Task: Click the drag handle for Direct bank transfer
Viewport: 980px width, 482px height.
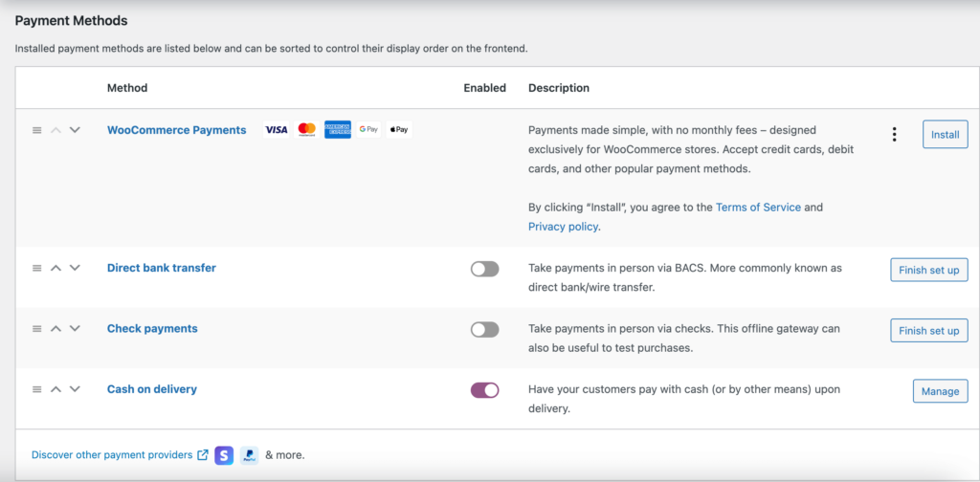Action: pyautogui.click(x=36, y=269)
